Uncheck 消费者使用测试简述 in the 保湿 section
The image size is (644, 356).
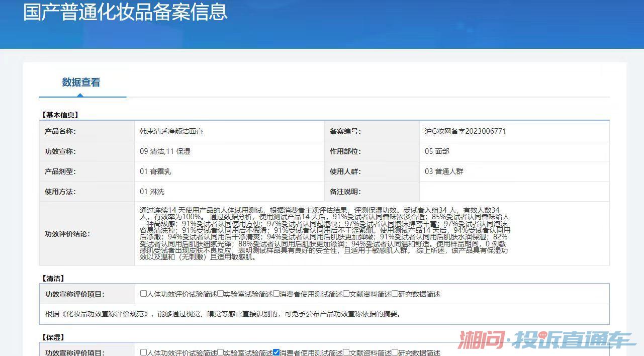click(276, 352)
